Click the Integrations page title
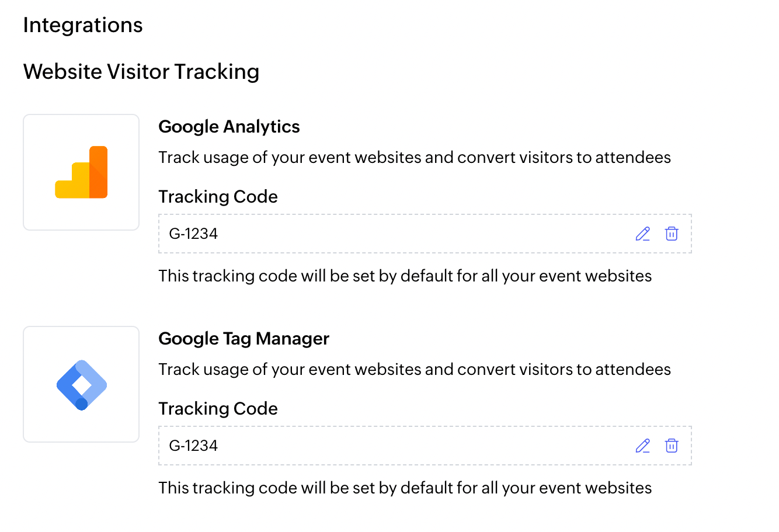 [83, 25]
